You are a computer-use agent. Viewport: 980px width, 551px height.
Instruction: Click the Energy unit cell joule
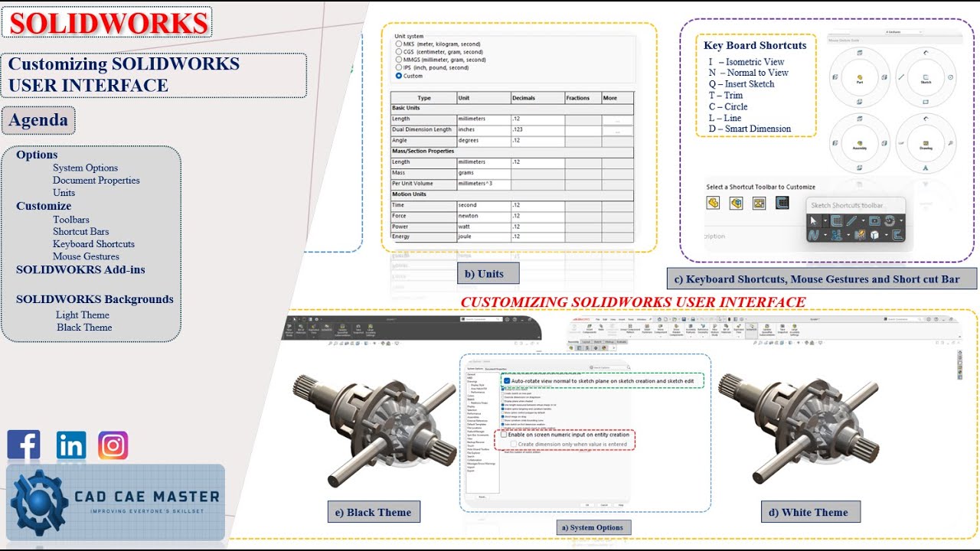tap(483, 237)
